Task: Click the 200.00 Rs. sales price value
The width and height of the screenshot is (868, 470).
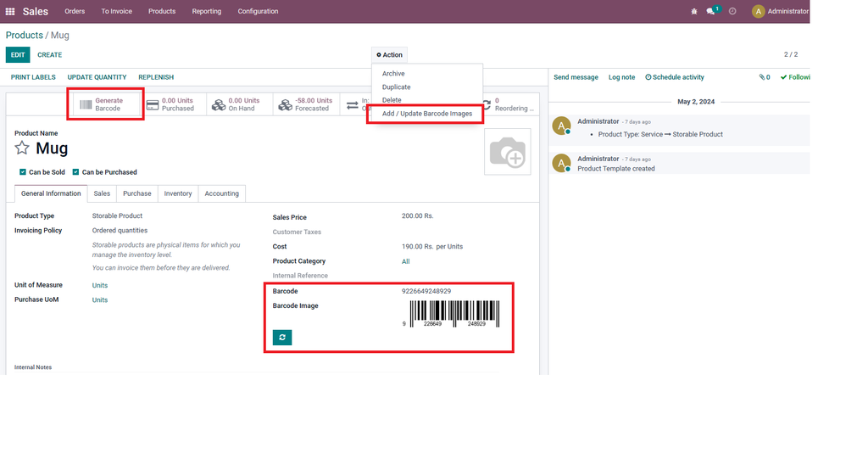Action: [x=417, y=215]
